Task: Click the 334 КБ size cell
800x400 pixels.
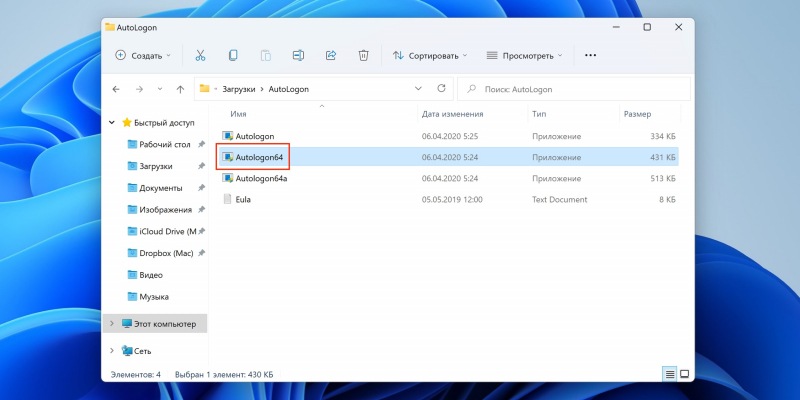Action: (x=663, y=136)
